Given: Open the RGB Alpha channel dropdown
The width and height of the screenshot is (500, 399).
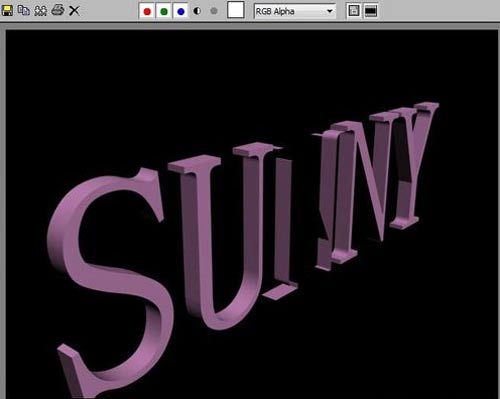Looking at the screenshot, I should (x=295, y=11).
